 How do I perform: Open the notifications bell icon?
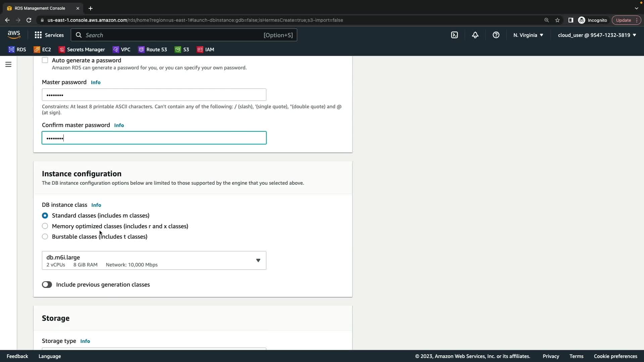(x=475, y=35)
